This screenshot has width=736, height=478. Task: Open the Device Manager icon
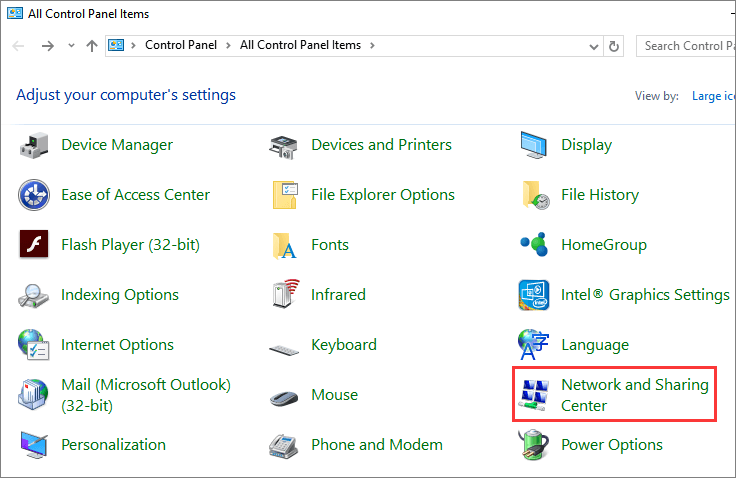(x=34, y=145)
